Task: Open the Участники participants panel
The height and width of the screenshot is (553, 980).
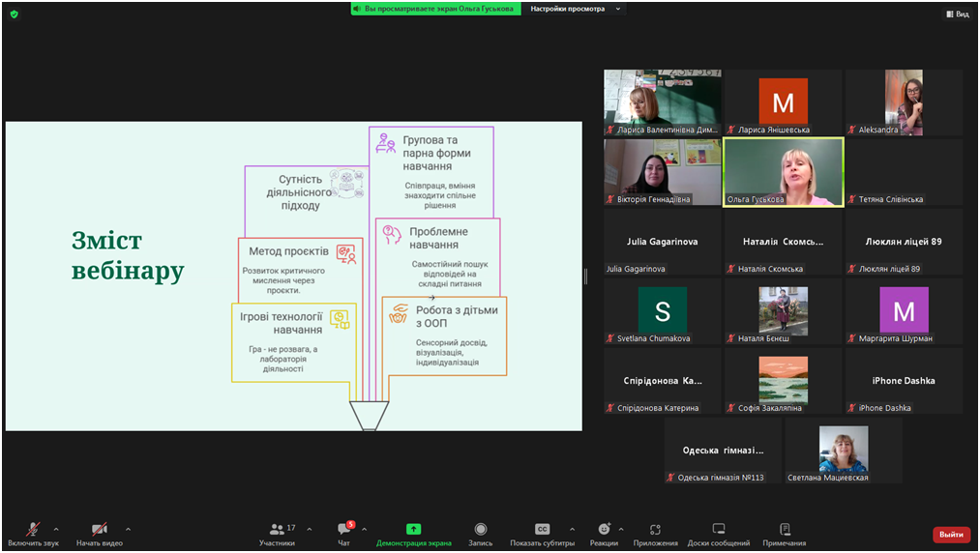Action: [278, 530]
